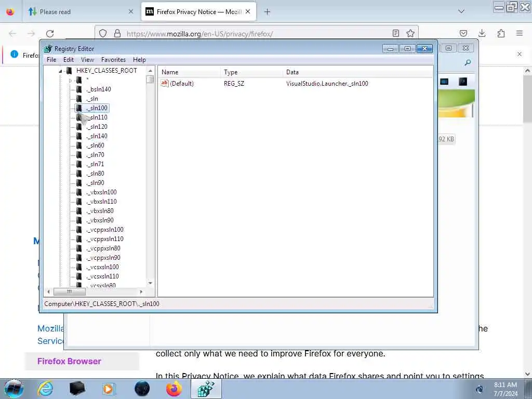Viewport: 532px width, 399px height.
Task: Launch Internet Explorer from taskbar
Action: coord(45,389)
